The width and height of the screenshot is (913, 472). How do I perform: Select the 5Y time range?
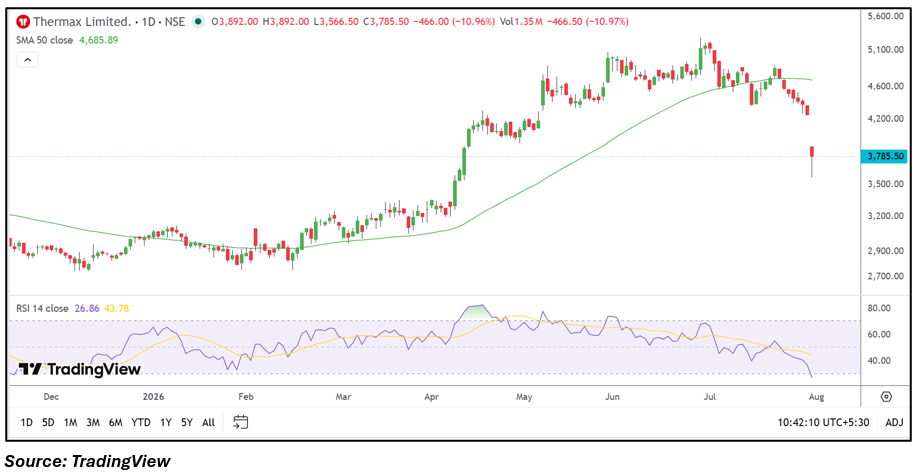click(186, 423)
